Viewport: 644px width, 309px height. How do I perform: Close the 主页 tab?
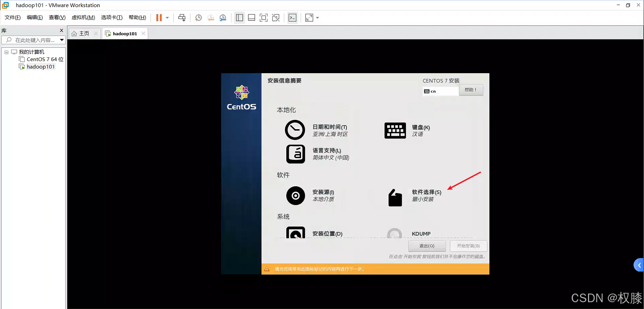point(96,33)
